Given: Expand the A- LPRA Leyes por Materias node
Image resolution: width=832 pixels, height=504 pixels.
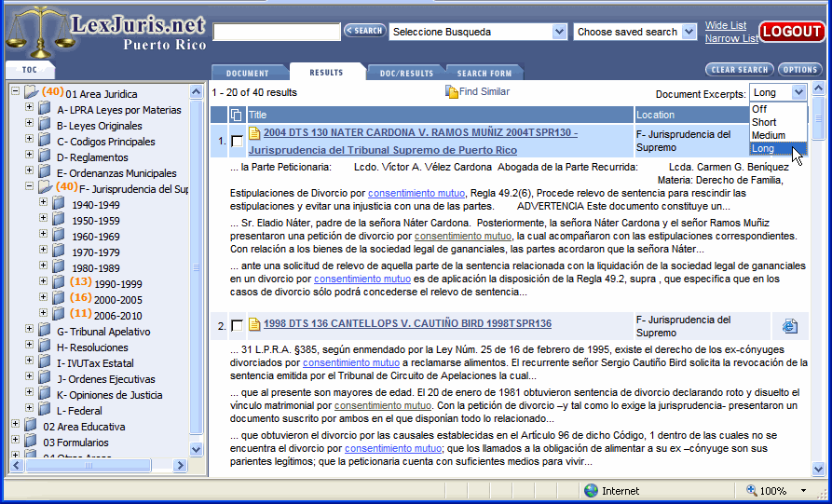Looking at the screenshot, I should pyautogui.click(x=29, y=108).
